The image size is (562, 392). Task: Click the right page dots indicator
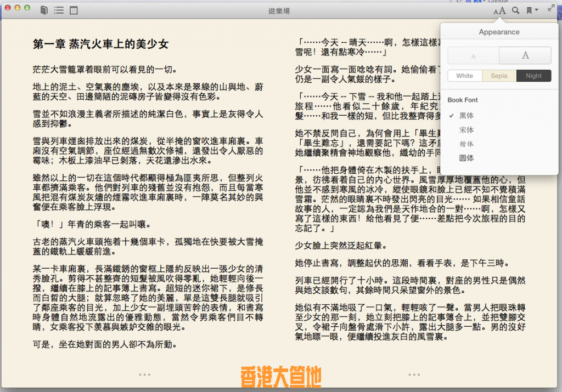click(x=414, y=375)
